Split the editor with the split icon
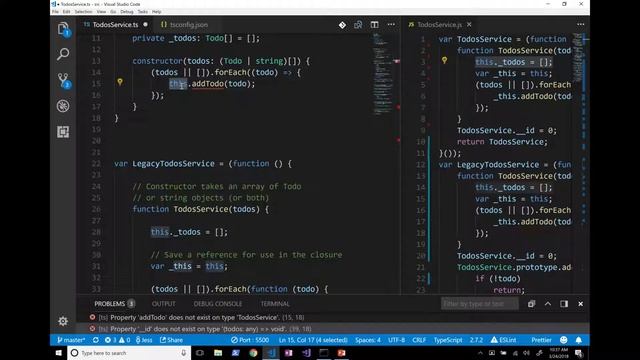Viewport: 640px width, 360px height. [374, 25]
